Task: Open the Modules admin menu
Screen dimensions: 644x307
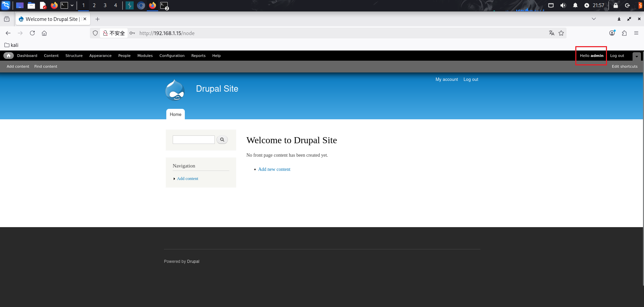Action: 145,56
